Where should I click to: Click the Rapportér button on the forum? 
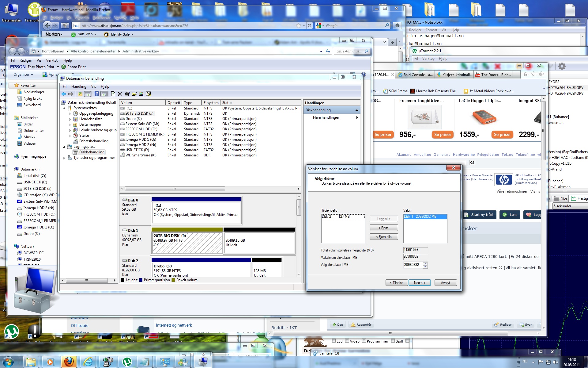[361, 324]
